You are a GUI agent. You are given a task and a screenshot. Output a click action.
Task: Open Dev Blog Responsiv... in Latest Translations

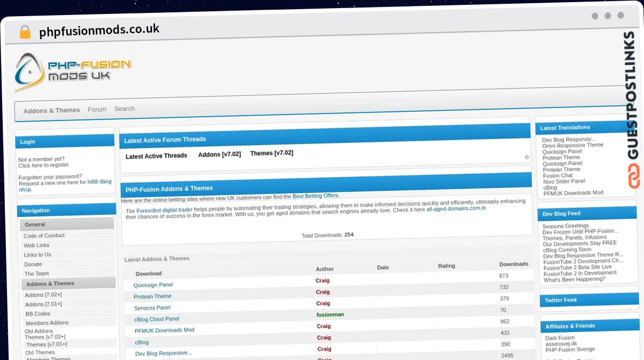569,139
